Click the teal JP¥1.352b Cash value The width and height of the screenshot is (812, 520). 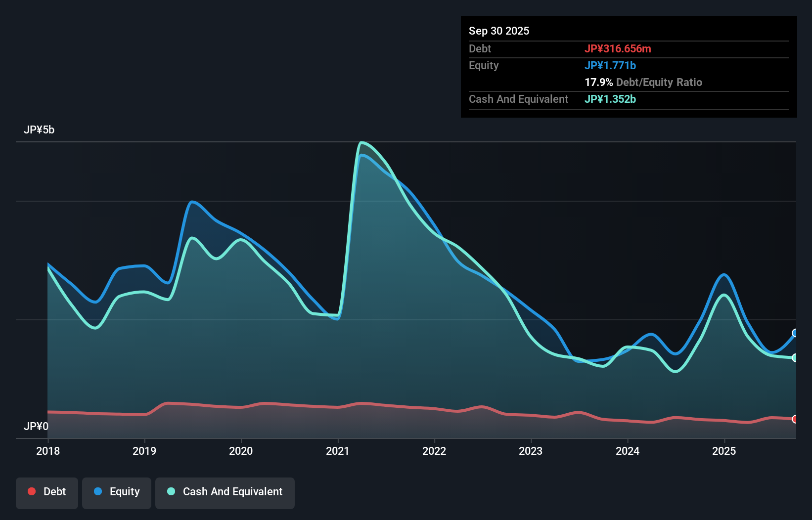point(610,99)
